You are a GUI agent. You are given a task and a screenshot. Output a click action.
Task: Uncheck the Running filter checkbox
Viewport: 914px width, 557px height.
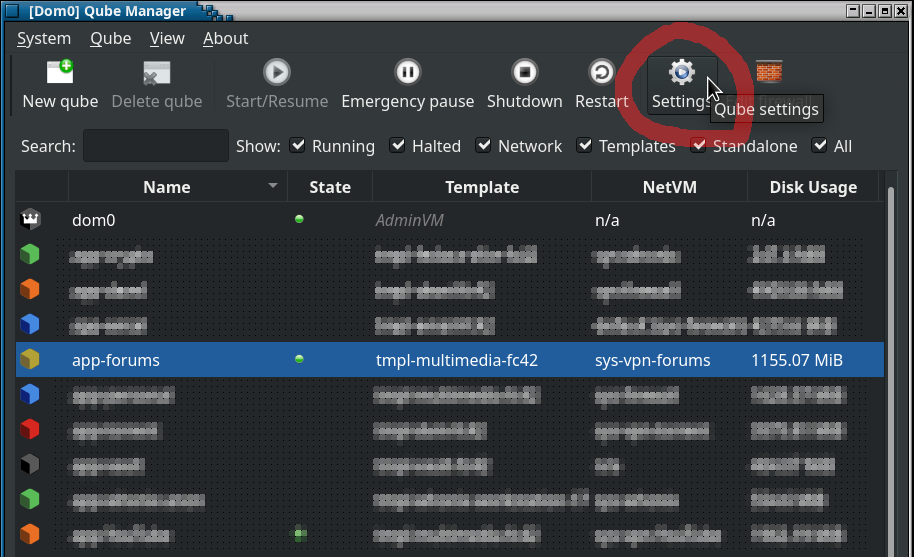click(x=298, y=146)
